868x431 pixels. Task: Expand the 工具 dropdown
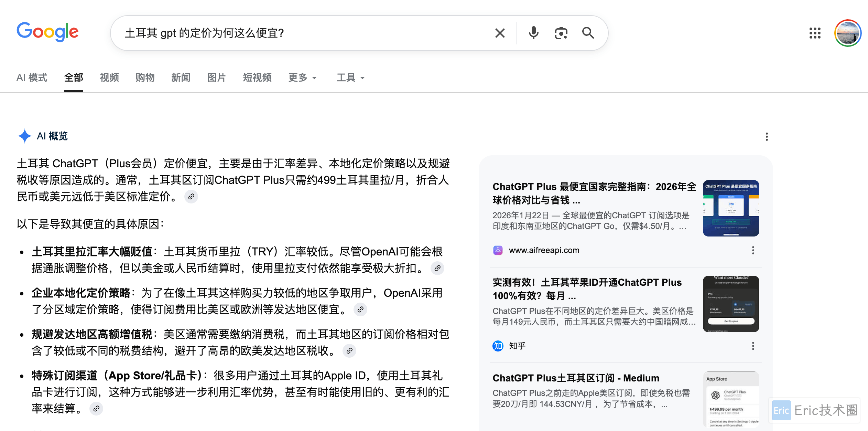pyautogui.click(x=350, y=77)
